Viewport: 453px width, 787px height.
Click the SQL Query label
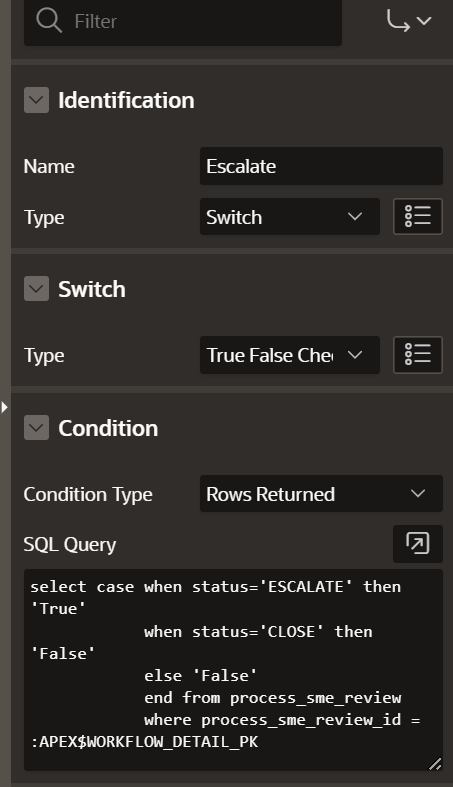tap(70, 545)
